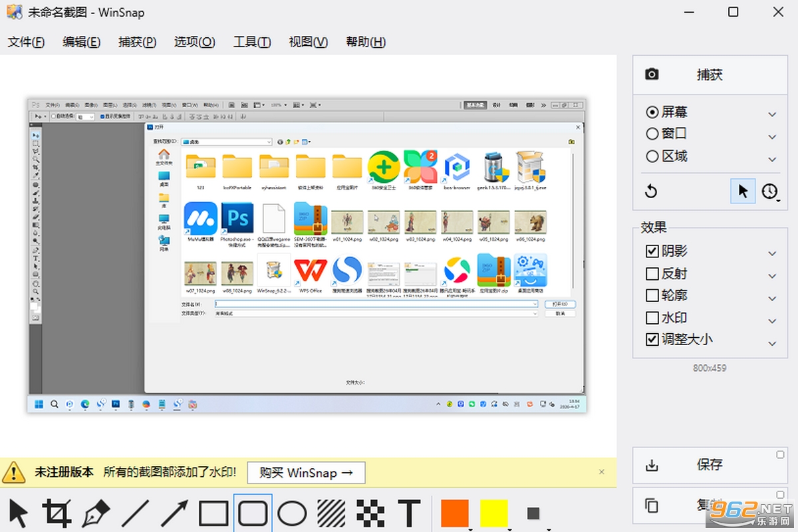Enable the 反射 effect checkbox

pyautogui.click(x=652, y=273)
